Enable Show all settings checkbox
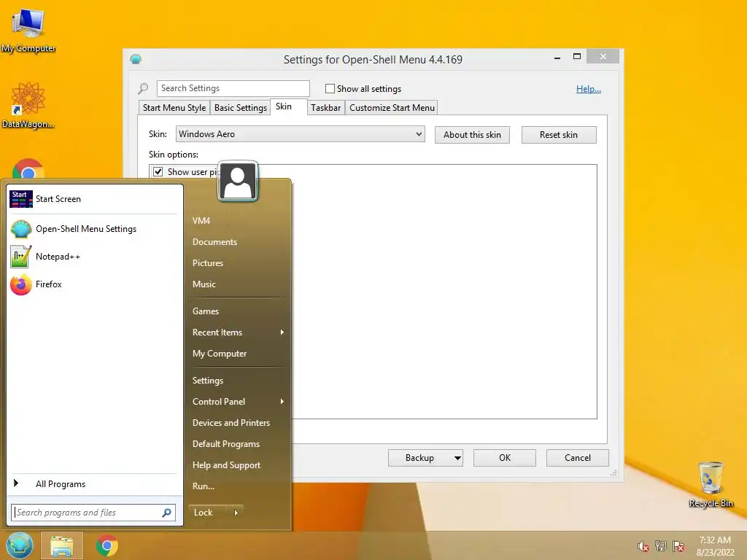 (330, 88)
